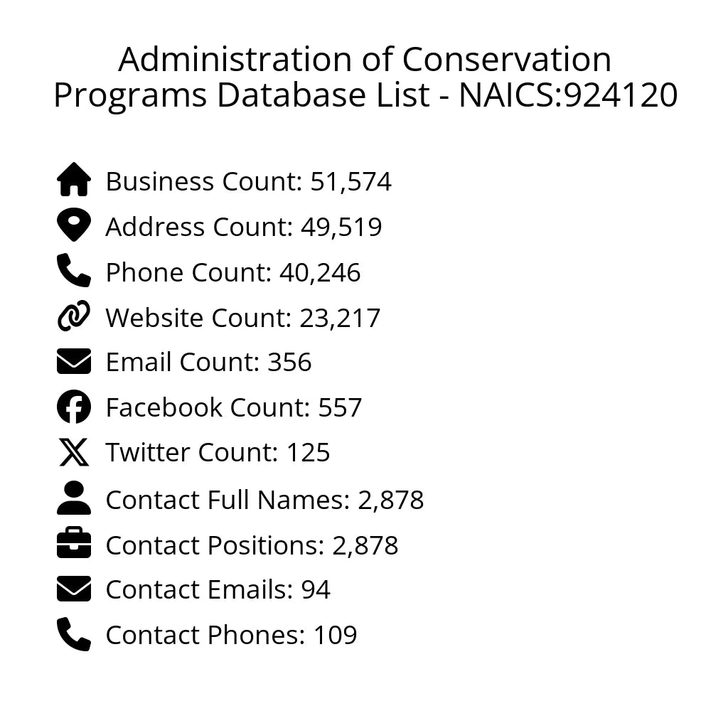
Task: Click the Contact Phones: 109 text
Action: pyautogui.click(x=231, y=636)
